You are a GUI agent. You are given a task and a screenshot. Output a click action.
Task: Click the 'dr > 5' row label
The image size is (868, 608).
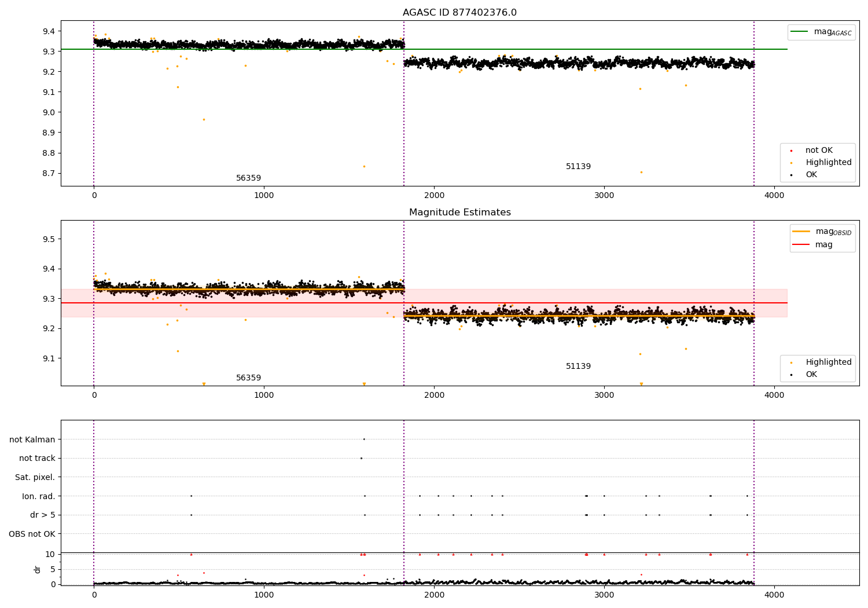pos(43,515)
